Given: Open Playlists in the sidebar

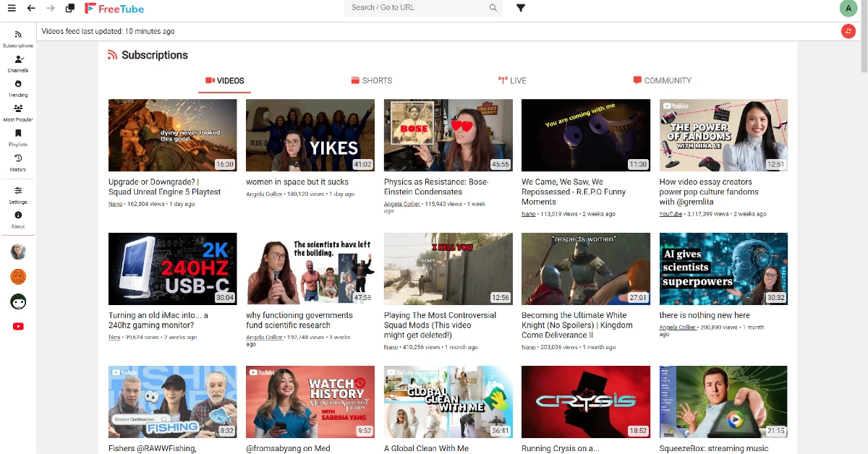Looking at the screenshot, I should point(18,137).
